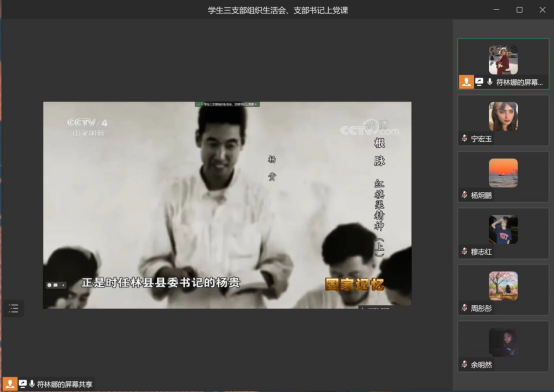
Task: Maximize the meeting window
Action: pyautogui.click(x=519, y=10)
